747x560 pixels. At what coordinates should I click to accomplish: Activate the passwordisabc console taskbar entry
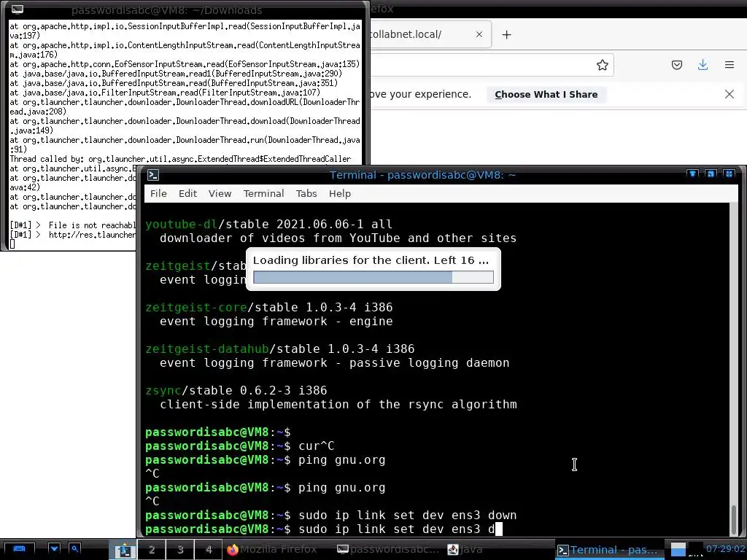coord(388,550)
